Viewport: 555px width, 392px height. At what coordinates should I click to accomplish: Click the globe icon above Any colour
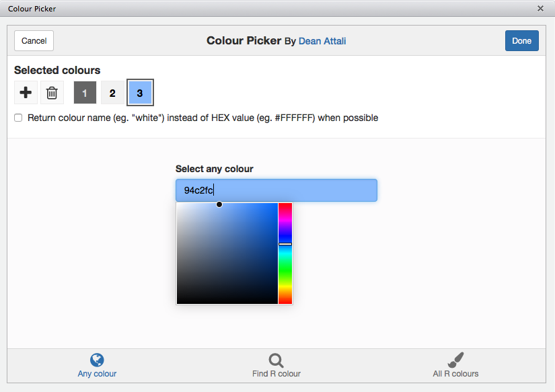click(x=97, y=360)
